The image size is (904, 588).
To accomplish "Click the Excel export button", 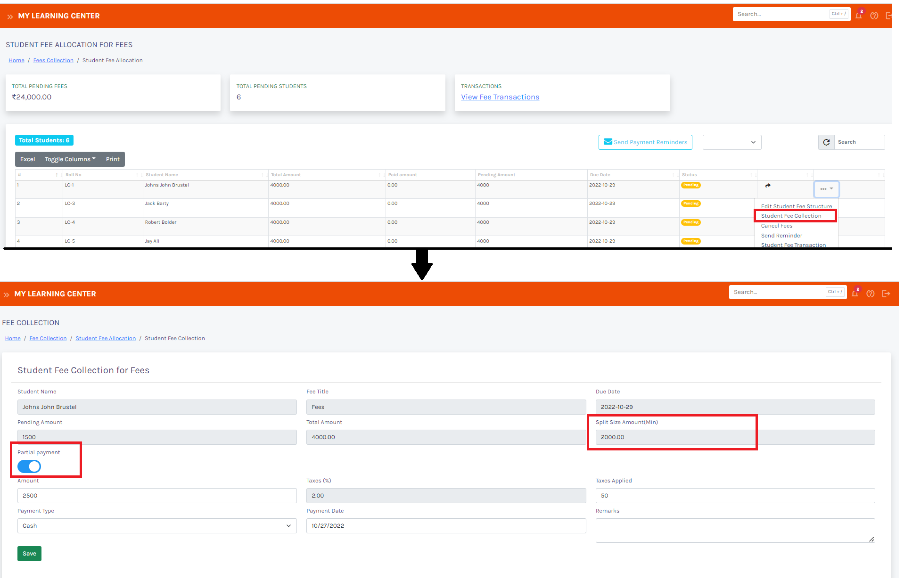I will click(x=27, y=159).
